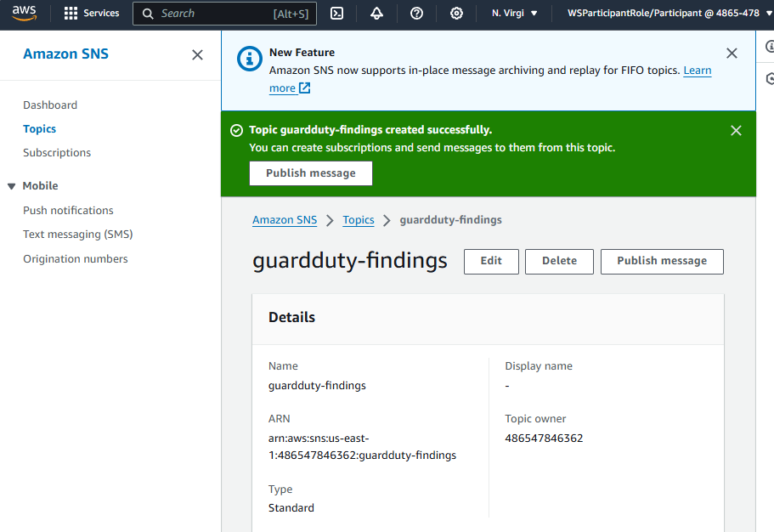Screen dimensions: 774x532
Task: Open the Amazon SNS breadcrumb link
Action: [285, 220]
